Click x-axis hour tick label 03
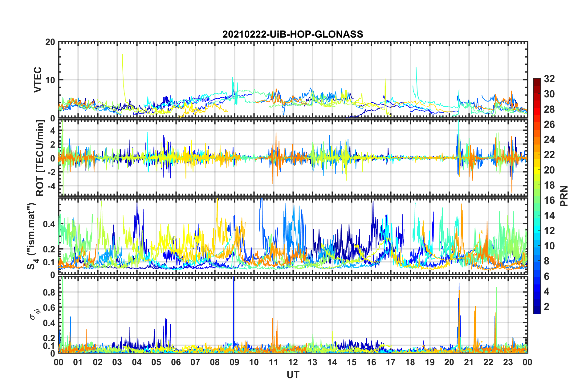This screenshot has height=392, width=586. (117, 362)
